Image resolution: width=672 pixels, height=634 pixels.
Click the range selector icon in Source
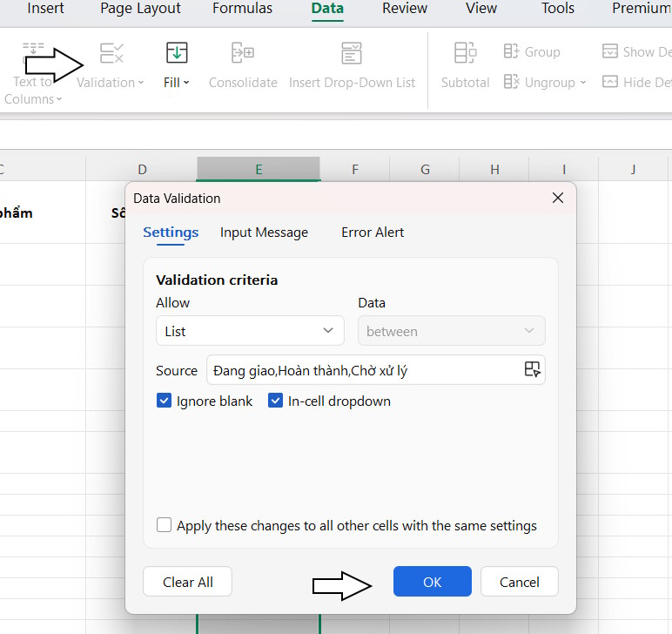[x=532, y=369]
